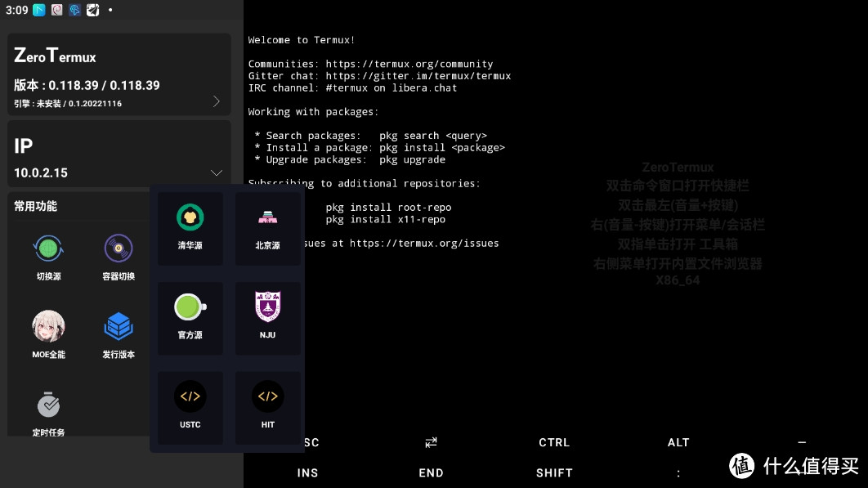
Task: Open the switch source (切换源) function
Action: click(x=49, y=257)
